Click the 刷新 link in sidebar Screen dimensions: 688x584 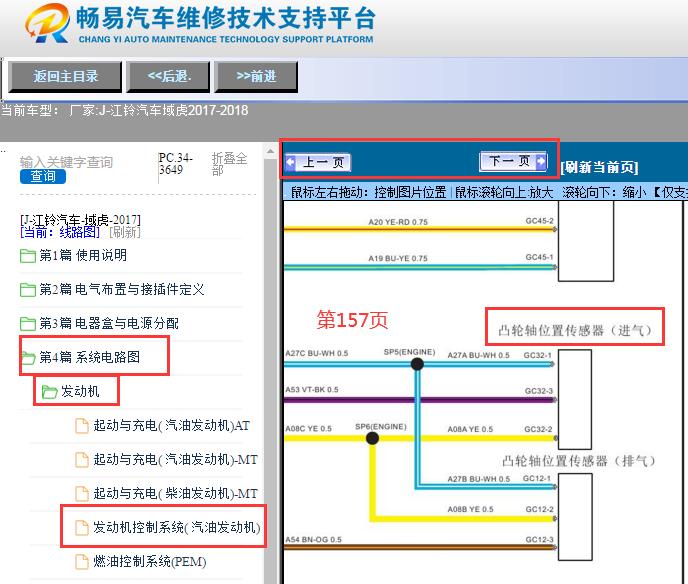click(x=125, y=232)
